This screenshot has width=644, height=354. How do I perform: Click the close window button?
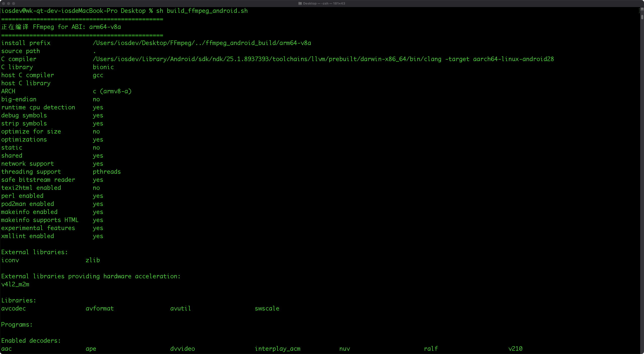(4, 4)
